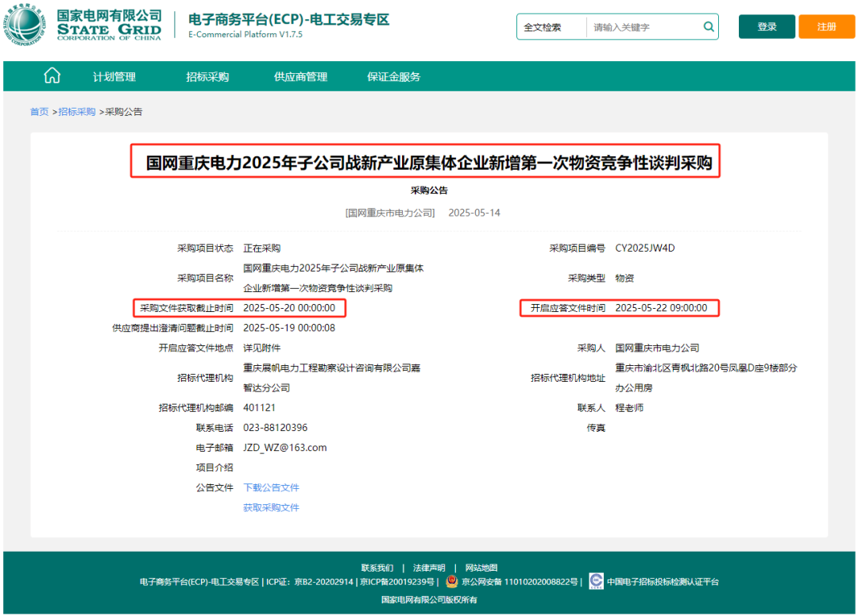Select project number CY2025JW4D

[645, 248]
